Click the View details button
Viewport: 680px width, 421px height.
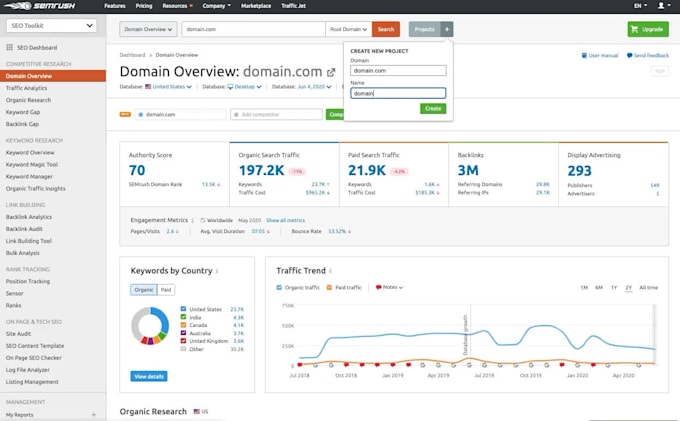coord(149,376)
